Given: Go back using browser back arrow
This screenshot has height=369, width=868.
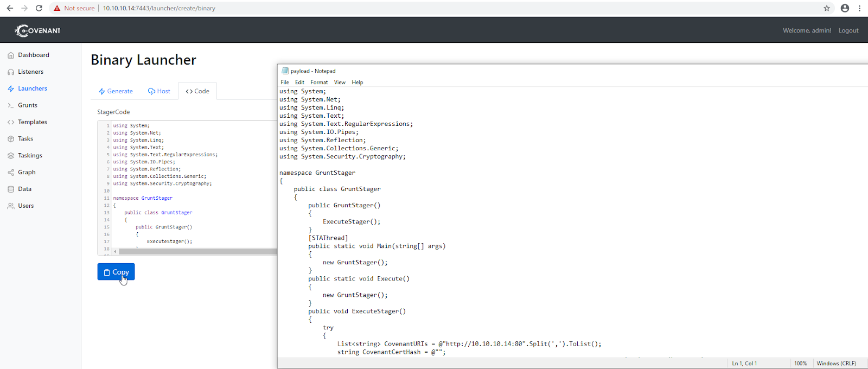Looking at the screenshot, I should (x=10, y=8).
